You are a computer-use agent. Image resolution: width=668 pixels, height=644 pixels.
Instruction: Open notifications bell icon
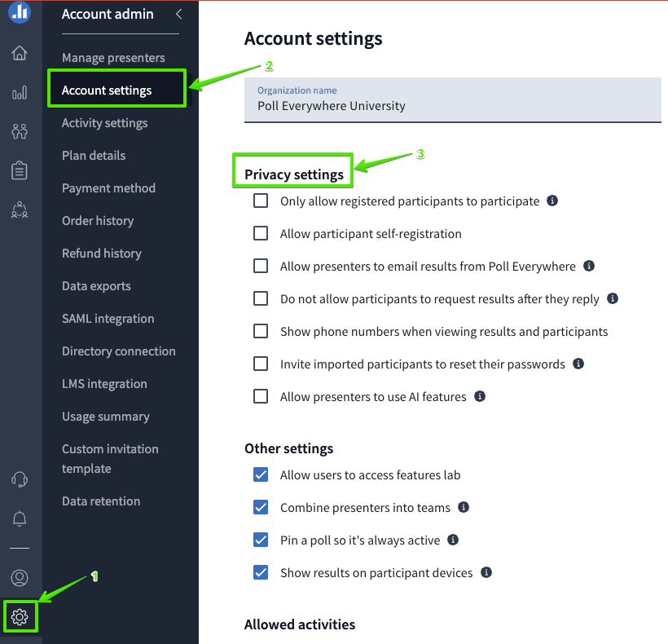(20, 518)
